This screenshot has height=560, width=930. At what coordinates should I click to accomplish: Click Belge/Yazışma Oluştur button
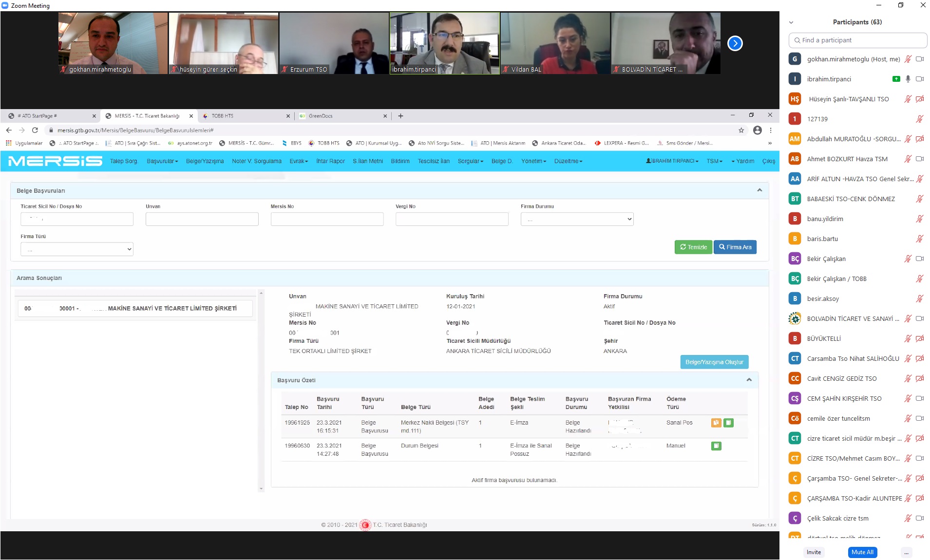point(714,362)
